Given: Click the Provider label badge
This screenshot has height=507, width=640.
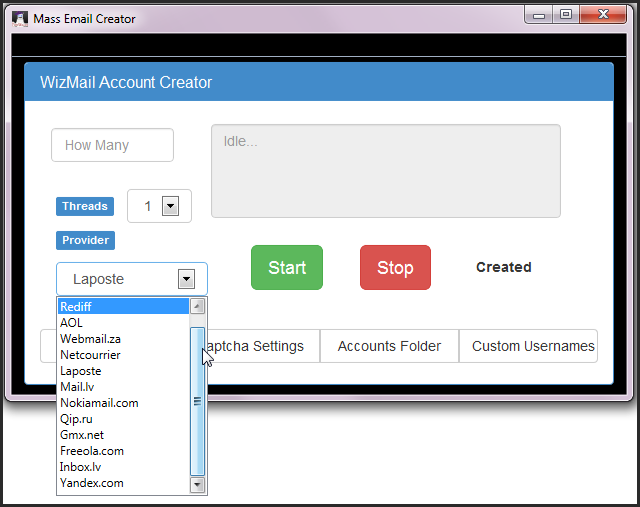Looking at the screenshot, I should (x=85, y=240).
